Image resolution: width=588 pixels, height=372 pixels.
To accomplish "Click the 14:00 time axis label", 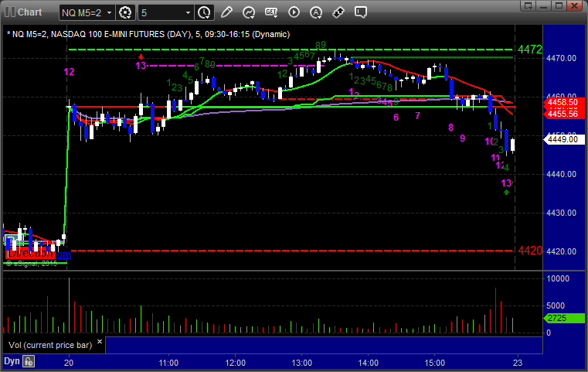I will click(x=369, y=363).
